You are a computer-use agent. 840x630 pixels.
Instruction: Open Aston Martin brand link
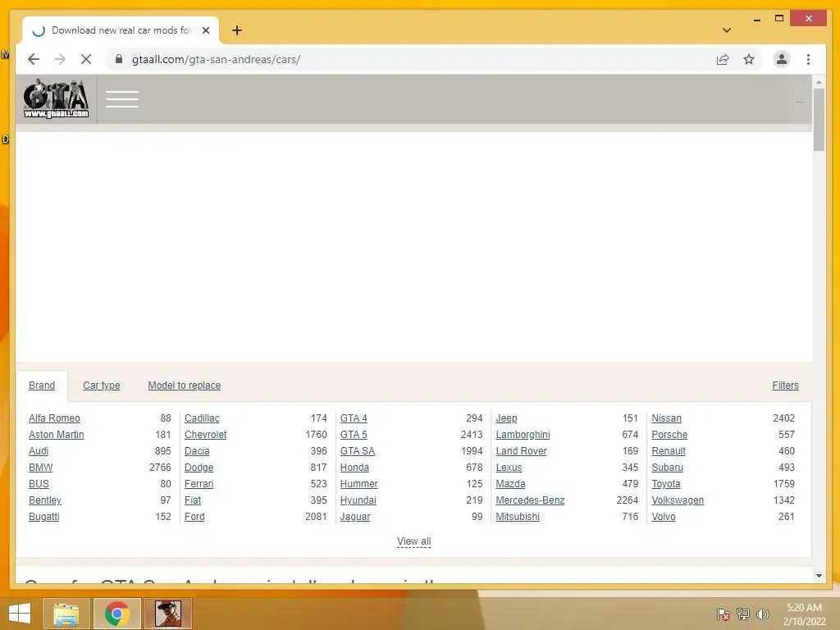[x=57, y=435]
